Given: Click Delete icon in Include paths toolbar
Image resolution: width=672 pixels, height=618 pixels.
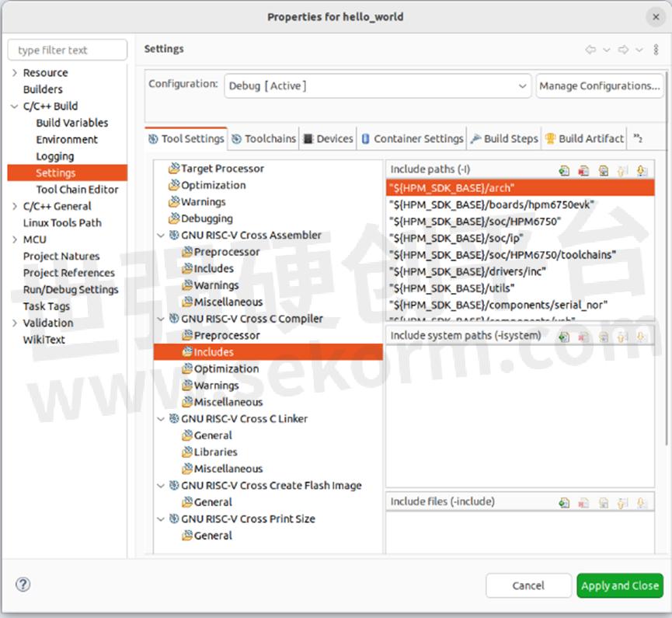Looking at the screenshot, I should [x=583, y=171].
